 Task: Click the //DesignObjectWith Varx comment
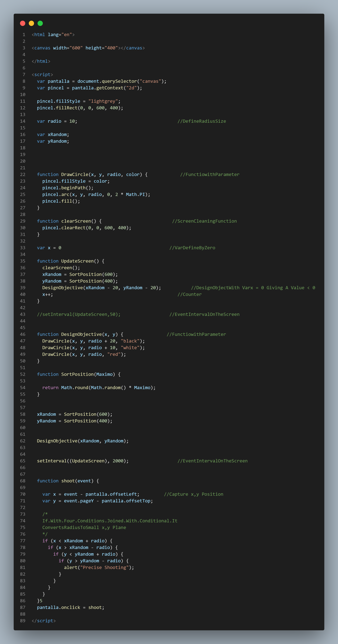point(253,288)
